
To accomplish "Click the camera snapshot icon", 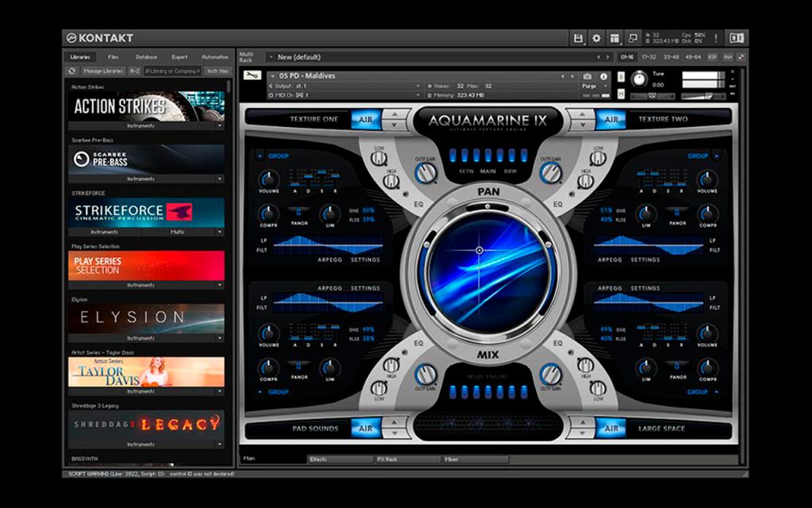I will [x=588, y=76].
